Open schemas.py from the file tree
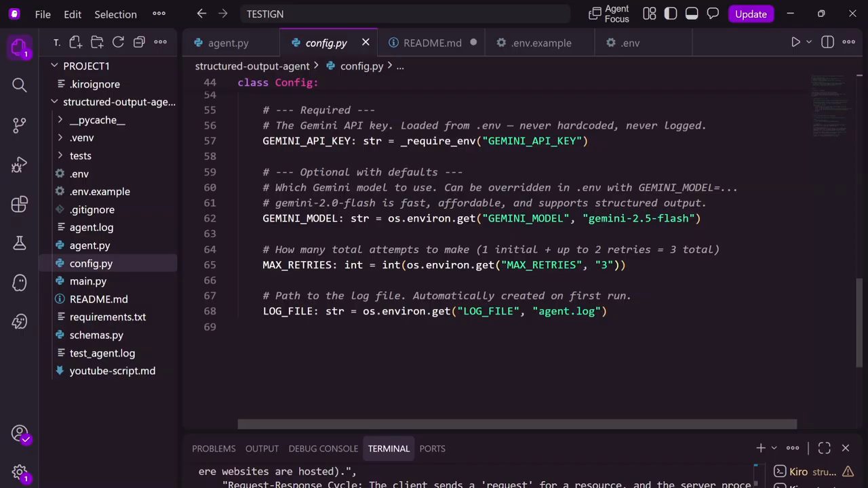868x488 pixels. pyautogui.click(x=96, y=335)
